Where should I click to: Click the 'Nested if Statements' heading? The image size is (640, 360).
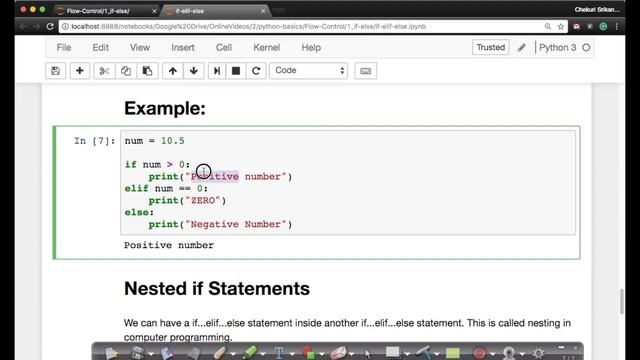217,289
